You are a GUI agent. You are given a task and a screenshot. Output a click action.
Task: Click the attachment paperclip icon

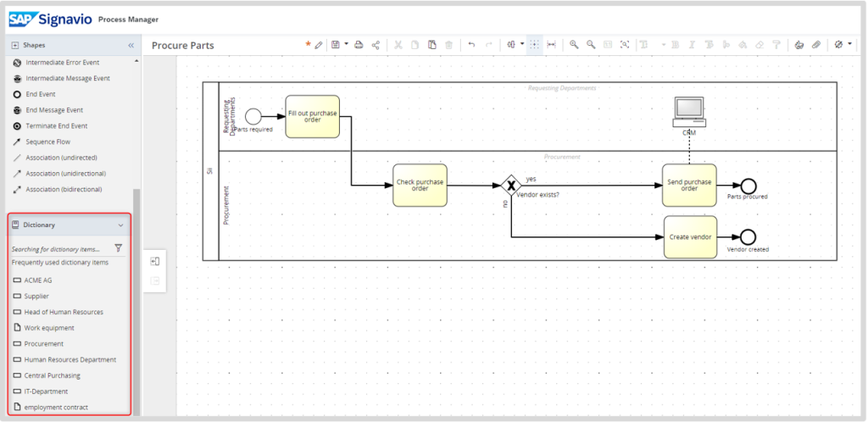[816, 45]
